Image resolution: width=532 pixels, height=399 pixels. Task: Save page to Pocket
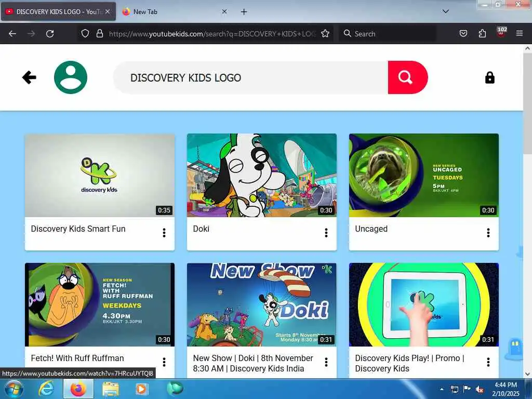pyautogui.click(x=463, y=33)
